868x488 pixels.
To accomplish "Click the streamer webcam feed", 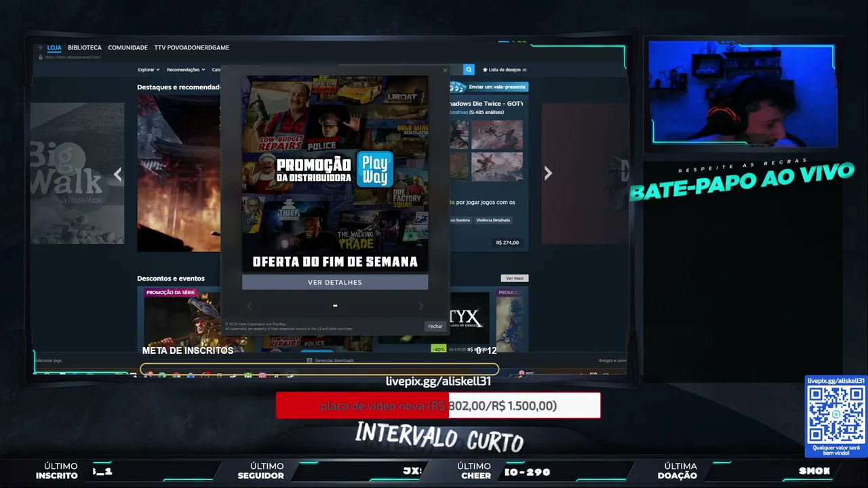I will (x=742, y=94).
